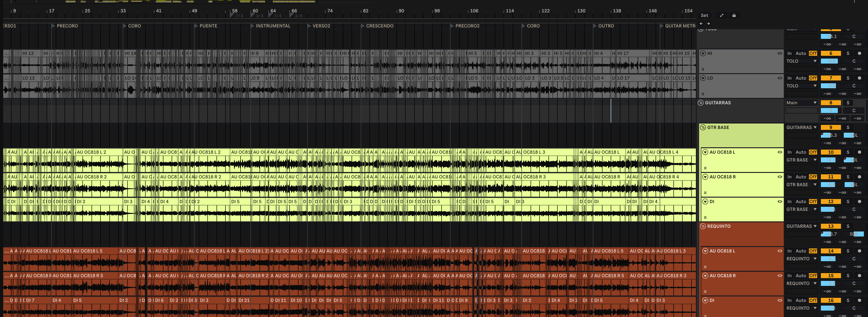Click HI track volume slider showing -0.8
The height and width of the screenshot is (317, 868).
[x=831, y=61]
